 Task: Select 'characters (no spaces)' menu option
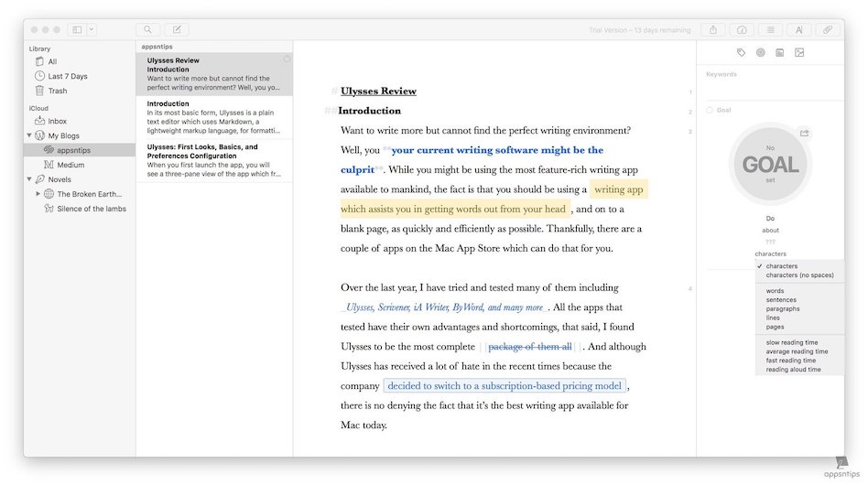pyautogui.click(x=799, y=275)
